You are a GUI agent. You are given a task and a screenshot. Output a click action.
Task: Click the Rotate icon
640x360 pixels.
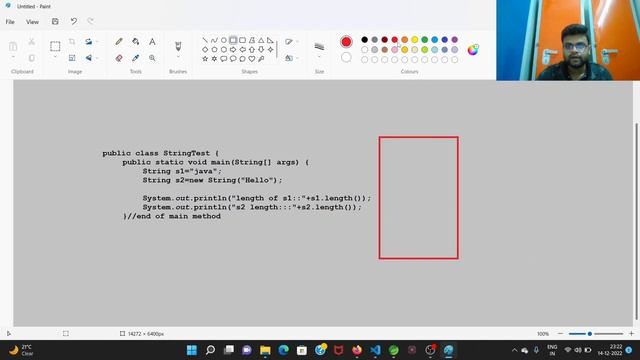coord(89,42)
